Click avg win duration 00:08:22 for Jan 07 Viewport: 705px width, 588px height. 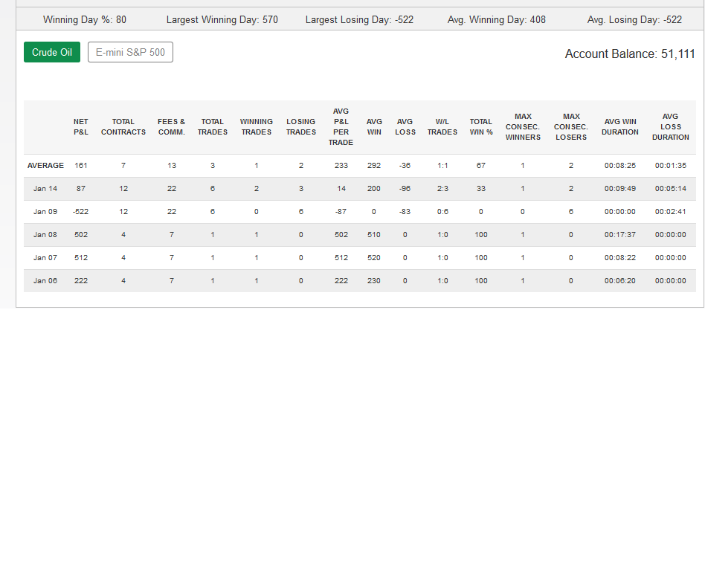point(620,258)
